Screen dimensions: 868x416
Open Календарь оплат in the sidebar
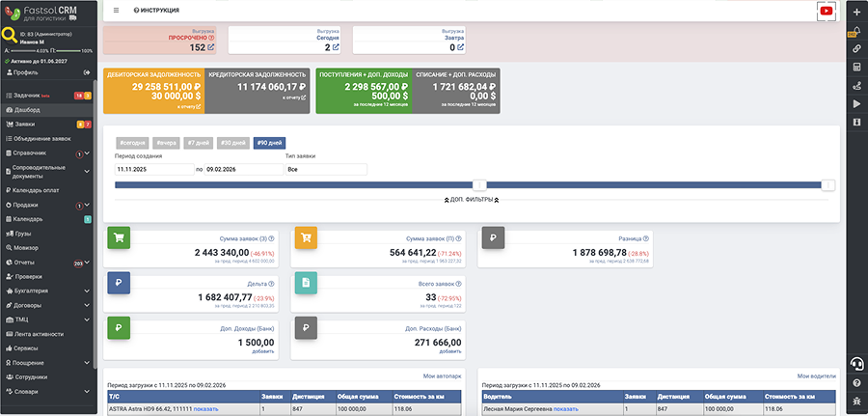pos(38,189)
